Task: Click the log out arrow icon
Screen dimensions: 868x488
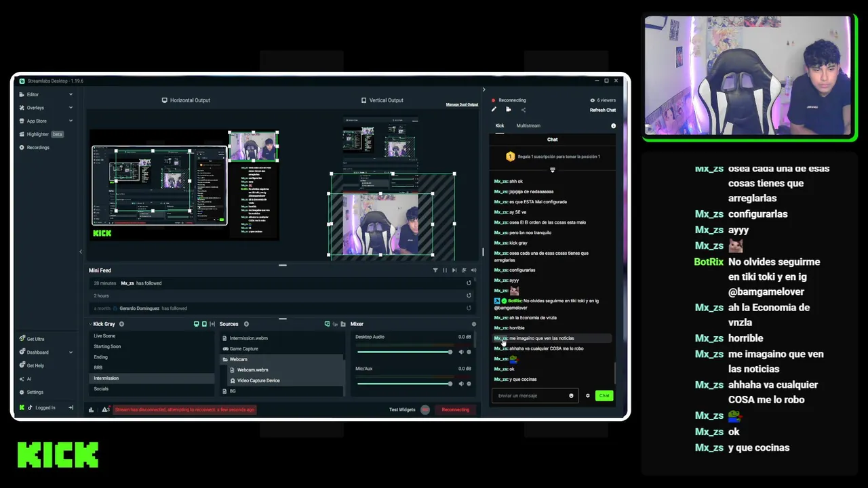Action: pos(71,407)
